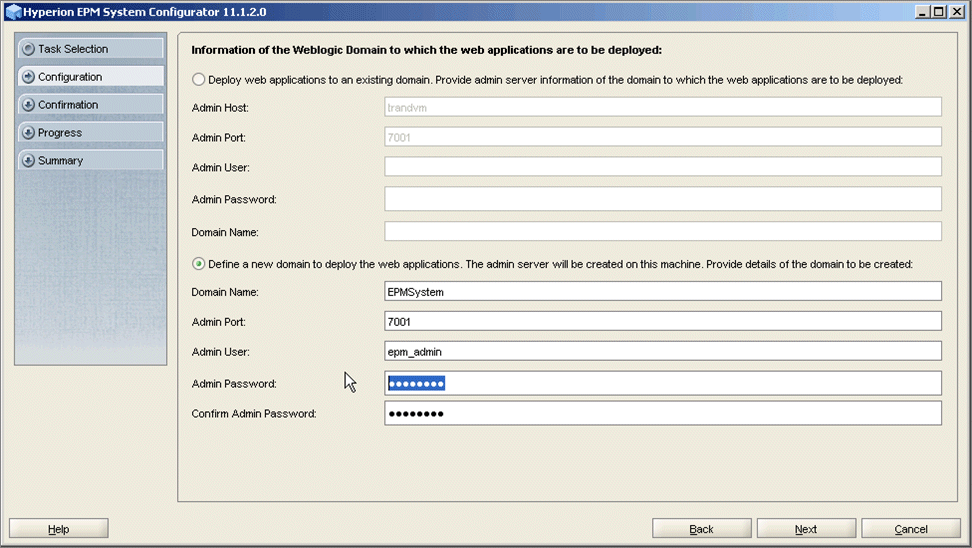Screen dimensions: 972x548
Task: Maximize the Configurator window
Action: pos(939,12)
